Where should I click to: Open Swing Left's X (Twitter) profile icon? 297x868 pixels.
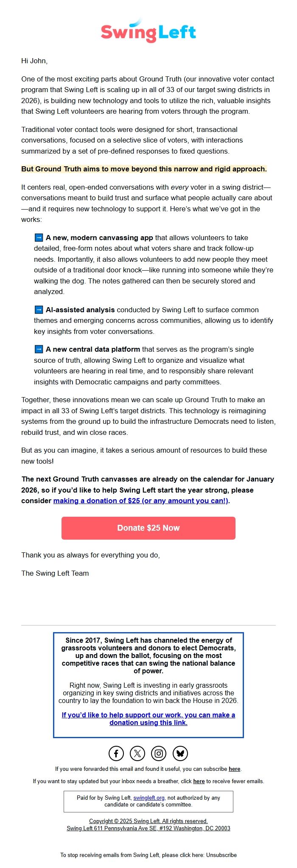tap(137, 753)
